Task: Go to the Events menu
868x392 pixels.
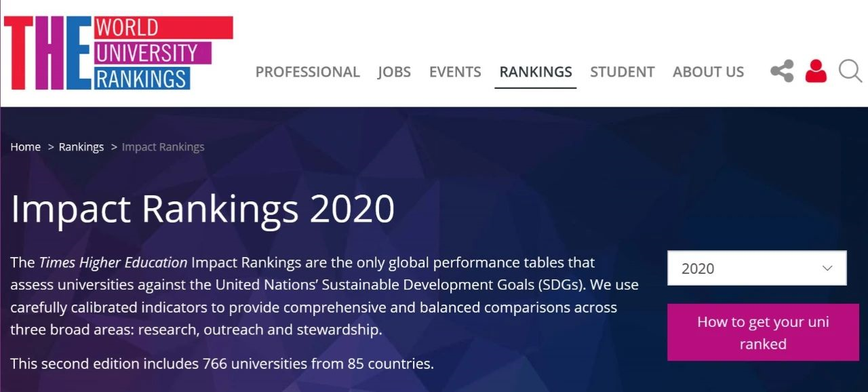Action: click(455, 72)
